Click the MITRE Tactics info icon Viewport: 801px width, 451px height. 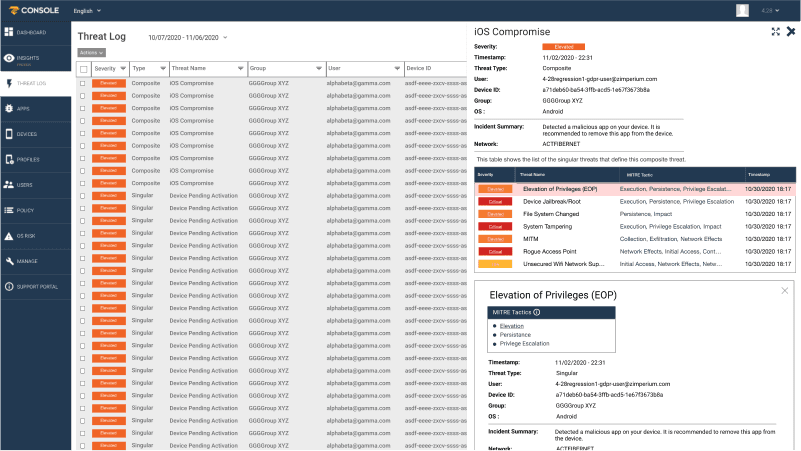tap(537, 313)
